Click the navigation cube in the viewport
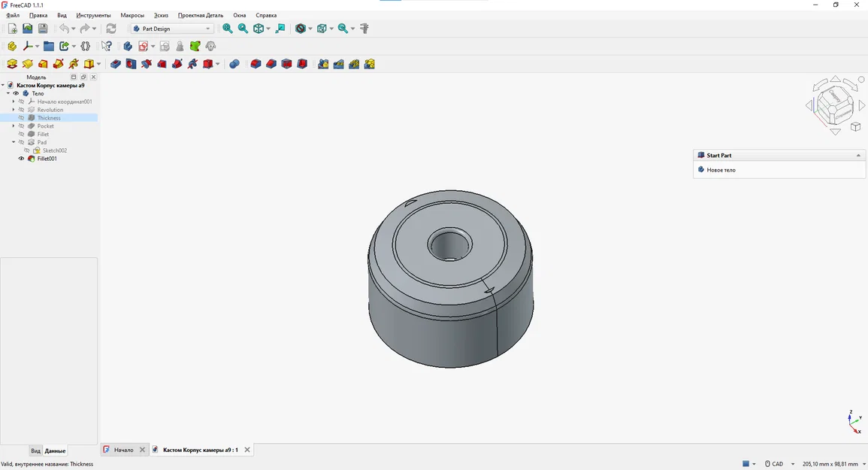The width and height of the screenshot is (868, 470). [x=835, y=105]
